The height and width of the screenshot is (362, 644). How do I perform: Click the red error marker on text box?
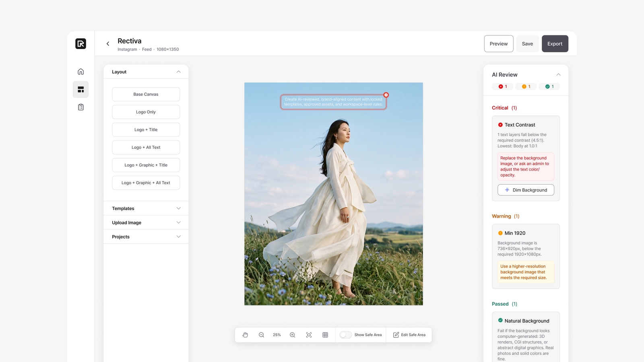point(386,95)
